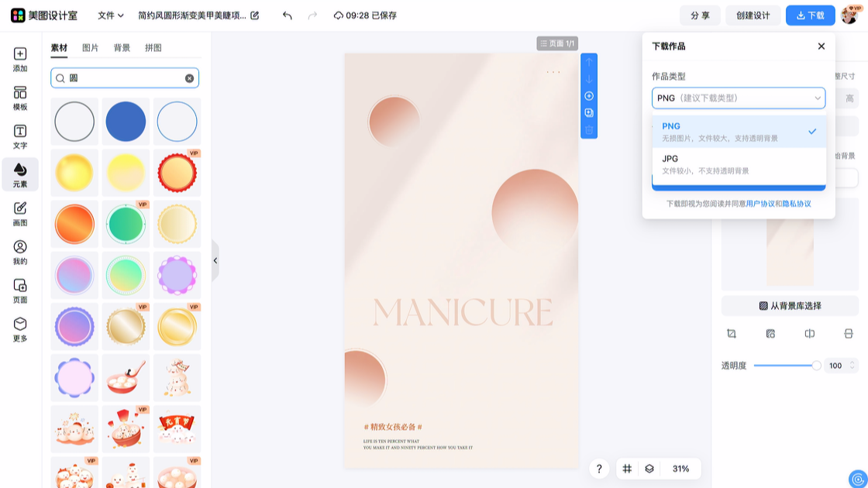Open the 文件 menu dropdown
The image size is (868, 488).
tap(111, 15)
